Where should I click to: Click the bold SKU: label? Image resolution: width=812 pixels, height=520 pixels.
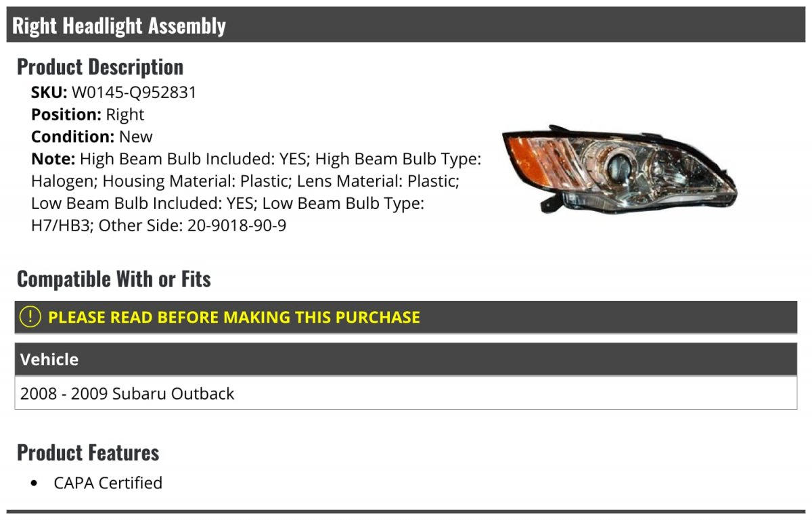click(49, 92)
